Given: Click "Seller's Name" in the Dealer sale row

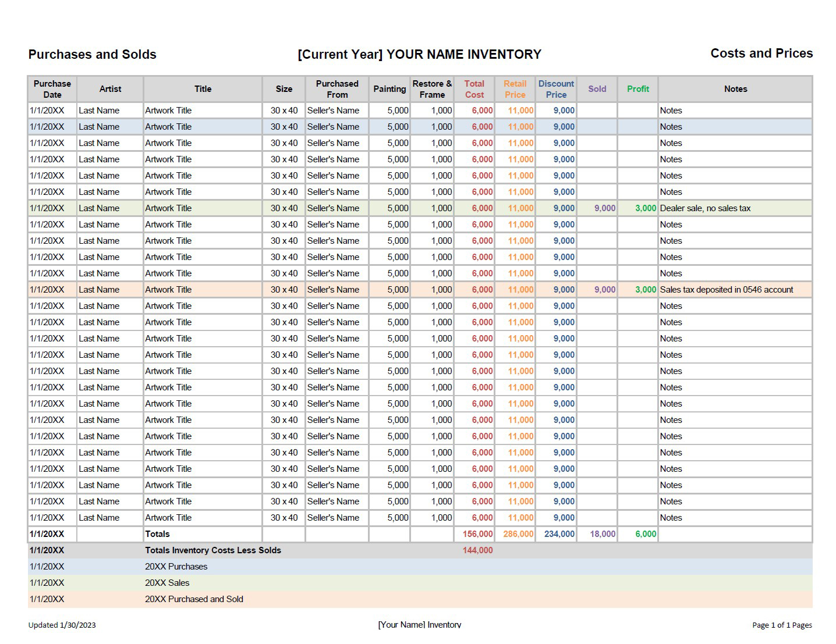Looking at the screenshot, I should 334,208.
